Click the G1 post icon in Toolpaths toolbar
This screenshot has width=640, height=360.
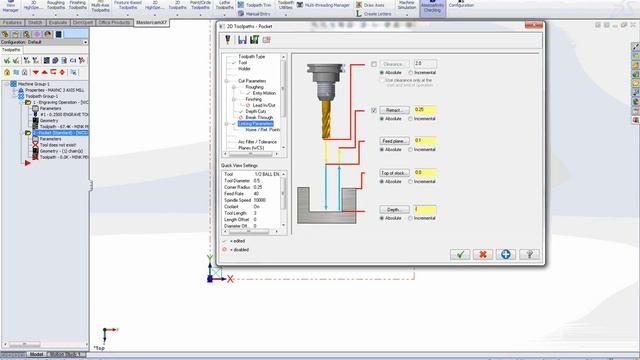click(73, 60)
